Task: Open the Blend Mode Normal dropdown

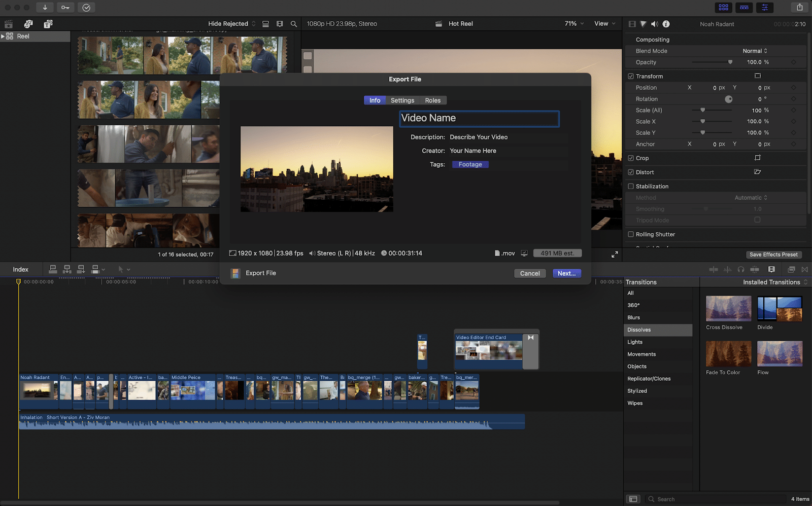Action: (x=755, y=51)
